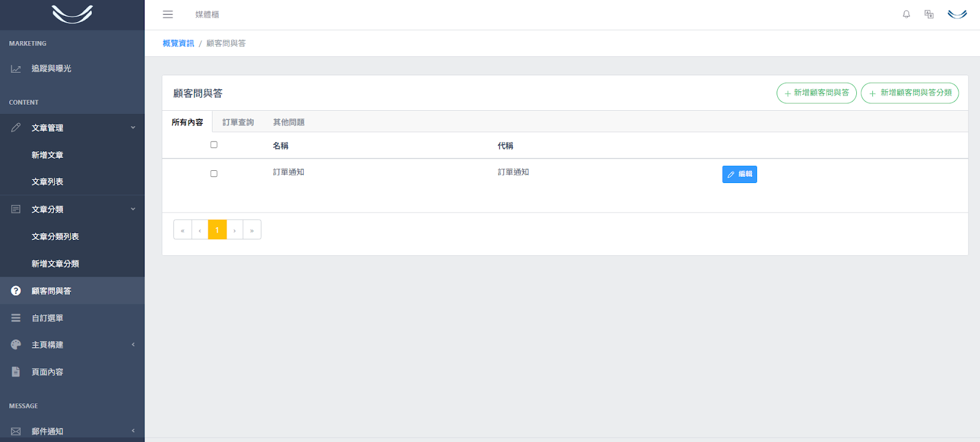
Task: Click 訂單通知 text in the 名稱 column
Action: coord(288,172)
